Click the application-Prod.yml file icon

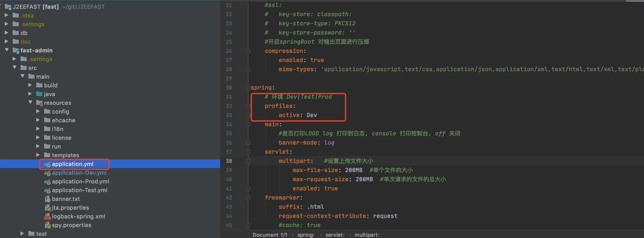(47, 182)
